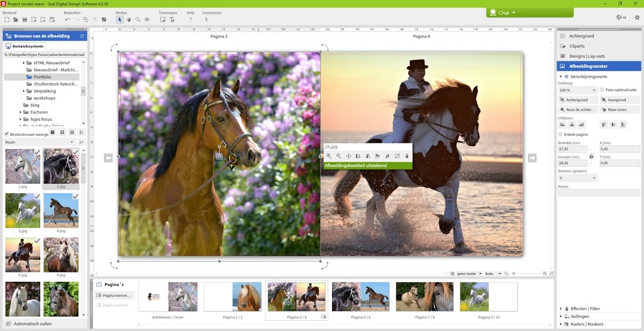Screen dimensions: 644x331
Task: Switch to the Achtergrond panel tab
Action: pyautogui.click(x=581, y=36)
